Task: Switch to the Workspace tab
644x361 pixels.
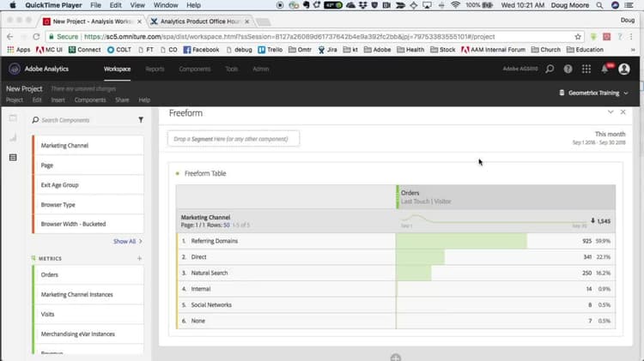Action: pos(117,69)
